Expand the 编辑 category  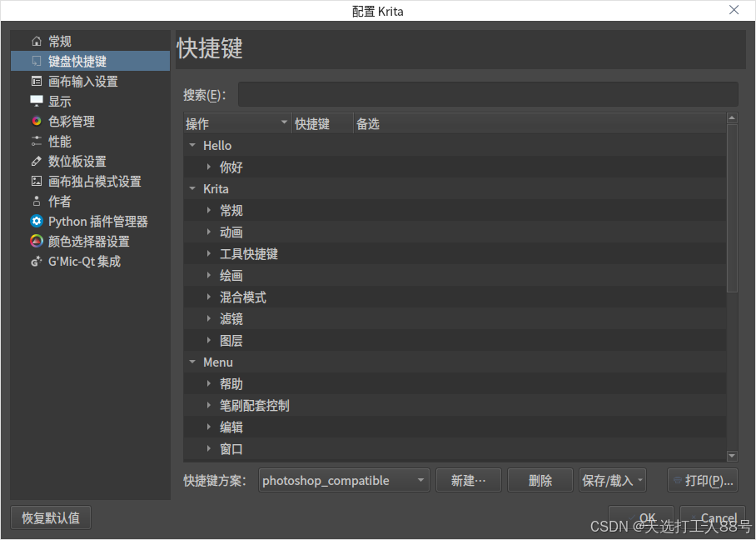pos(209,427)
